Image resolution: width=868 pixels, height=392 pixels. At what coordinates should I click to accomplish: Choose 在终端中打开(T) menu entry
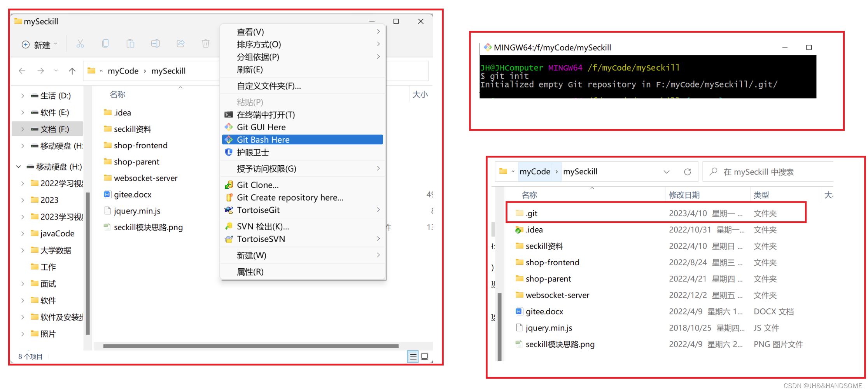[x=303, y=115]
